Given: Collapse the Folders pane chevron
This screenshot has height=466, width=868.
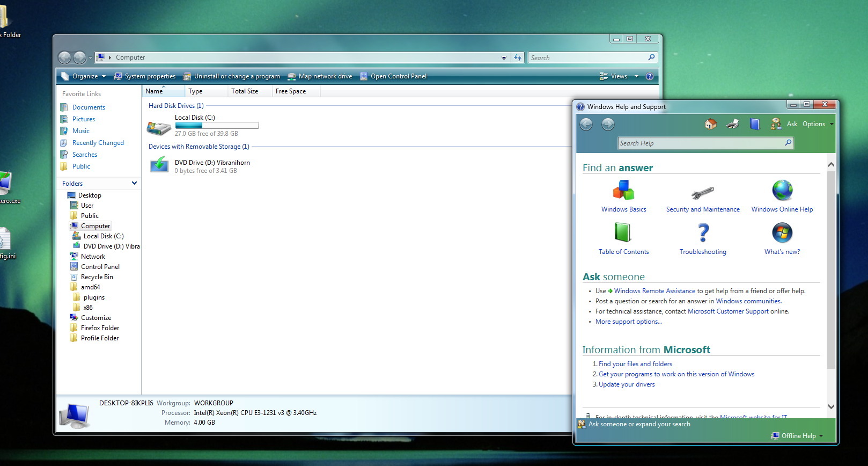Looking at the screenshot, I should tap(134, 183).
